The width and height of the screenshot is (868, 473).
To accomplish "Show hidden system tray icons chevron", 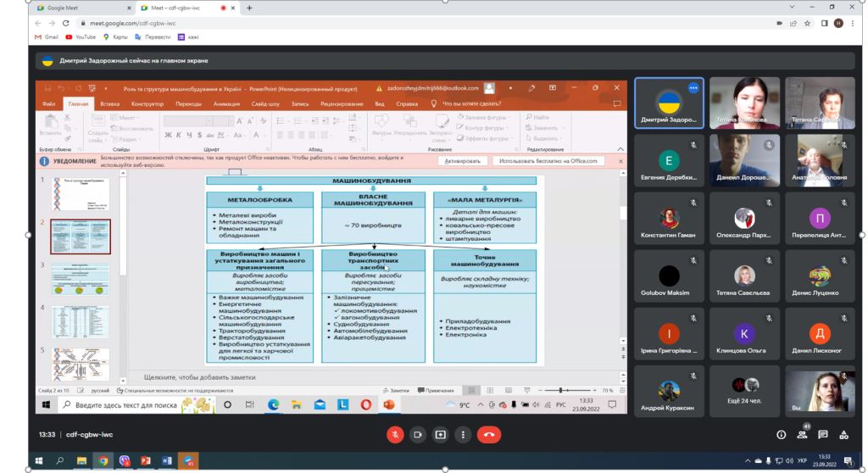I will pyautogui.click(x=748, y=461).
